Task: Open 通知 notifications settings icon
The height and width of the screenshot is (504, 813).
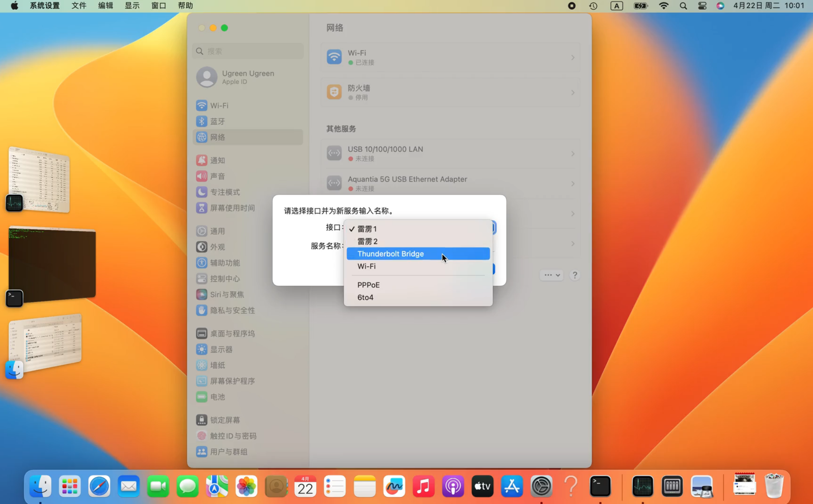Action: pyautogui.click(x=202, y=160)
